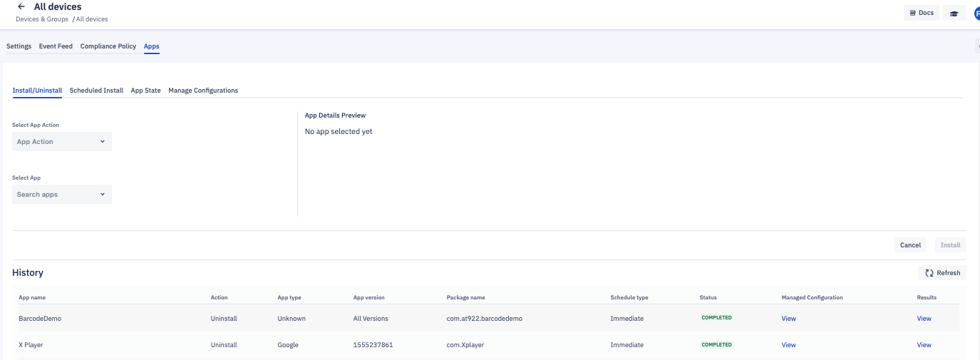This screenshot has height=360, width=980.
Task: Click the Devices & Groups breadcrumb
Action: (x=42, y=19)
